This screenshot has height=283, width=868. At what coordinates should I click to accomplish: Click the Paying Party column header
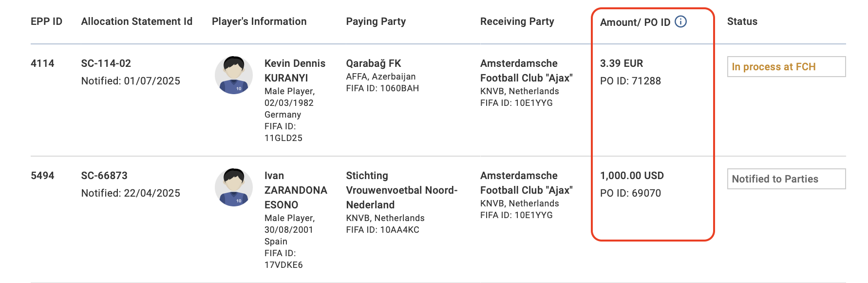[376, 21]
